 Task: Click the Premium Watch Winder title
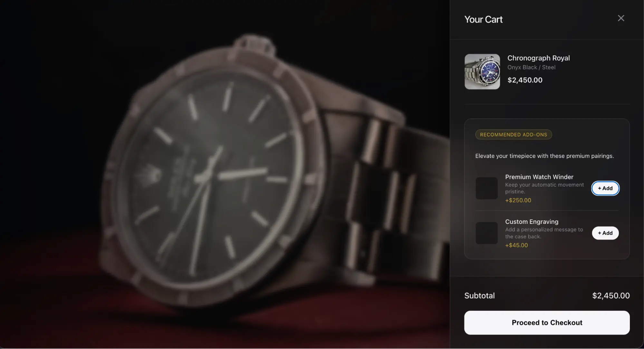[x=539, y=177]
